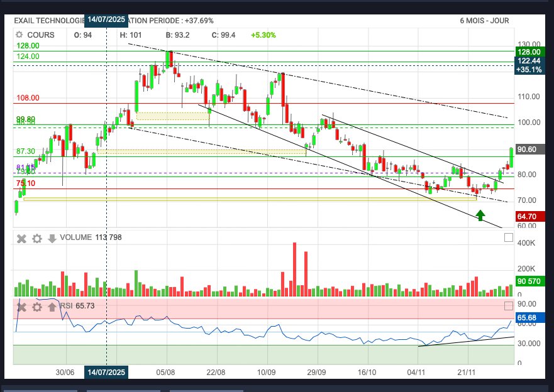Click the 65.68 RSI value tag

528,318
